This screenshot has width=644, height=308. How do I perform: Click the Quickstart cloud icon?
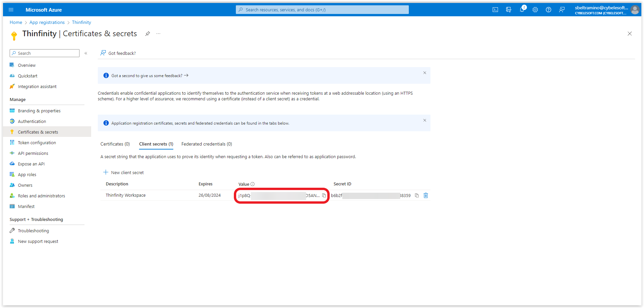pyautogui.click(x=12, y=76)
